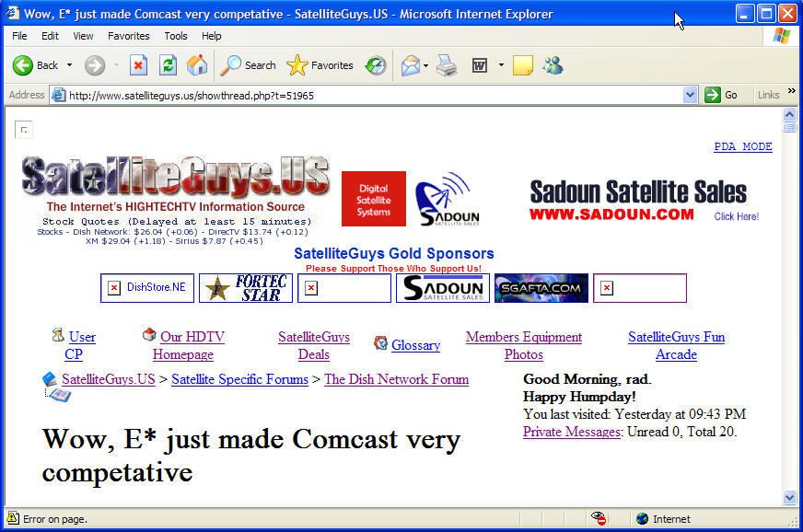Screen dimensions: 803x532
Task: Open the yellow Discuss note icon
Action: coord(523,65)
